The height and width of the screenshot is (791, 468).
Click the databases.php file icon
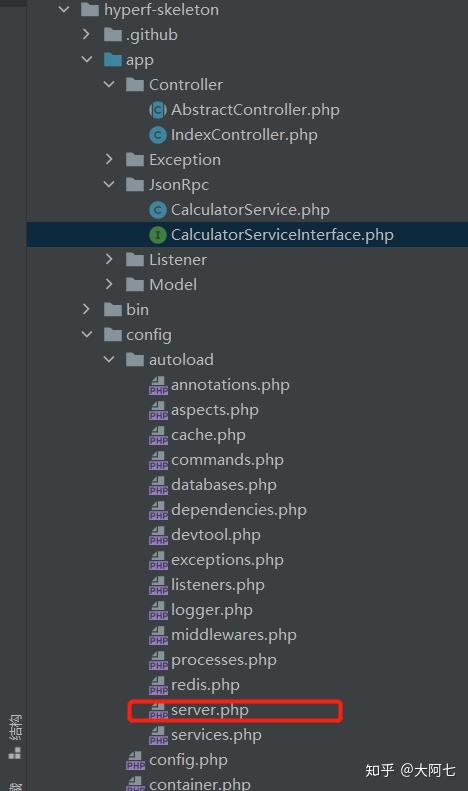[x=158, y=485]
